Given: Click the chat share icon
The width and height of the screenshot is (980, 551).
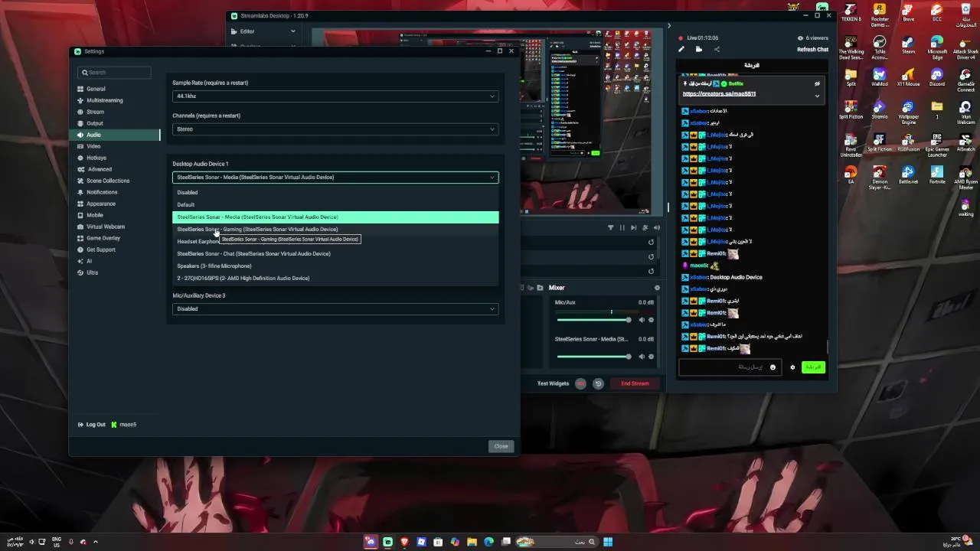Looking at the screenshot, I should tap(717, 50).
